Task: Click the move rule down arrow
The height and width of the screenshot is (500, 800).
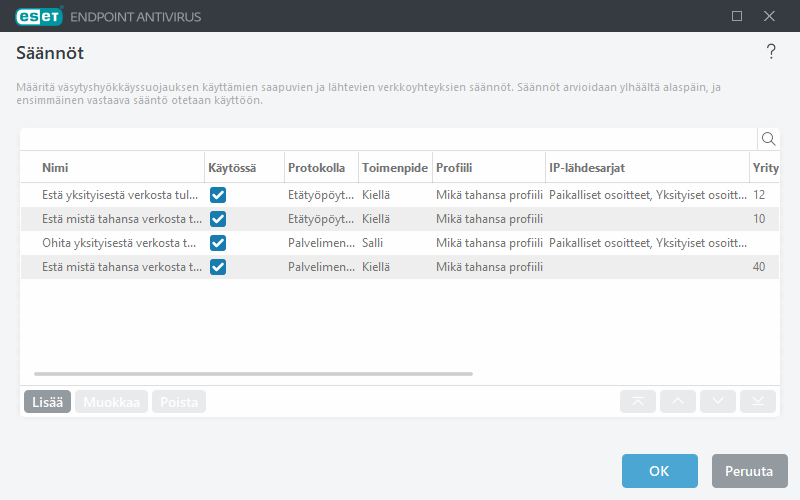Action: click(718, 402)
